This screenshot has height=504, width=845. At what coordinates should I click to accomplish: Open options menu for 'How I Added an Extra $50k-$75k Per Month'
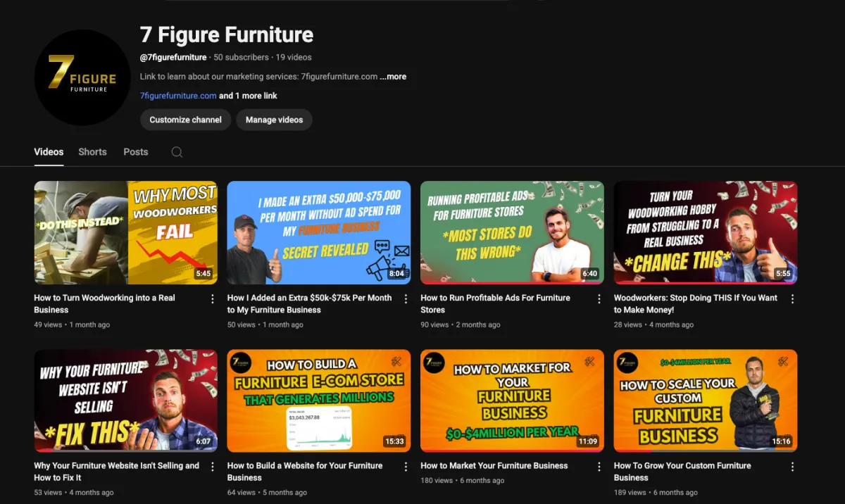pyautogui.click(x=406, y=299)
